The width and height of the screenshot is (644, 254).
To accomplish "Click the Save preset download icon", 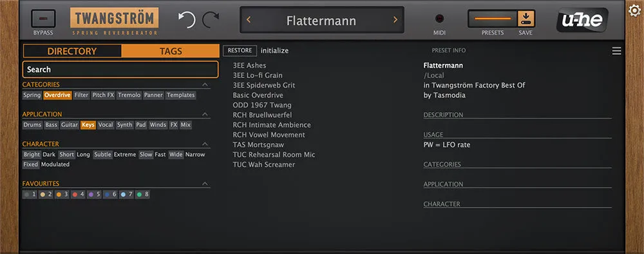I will [526, 19].
